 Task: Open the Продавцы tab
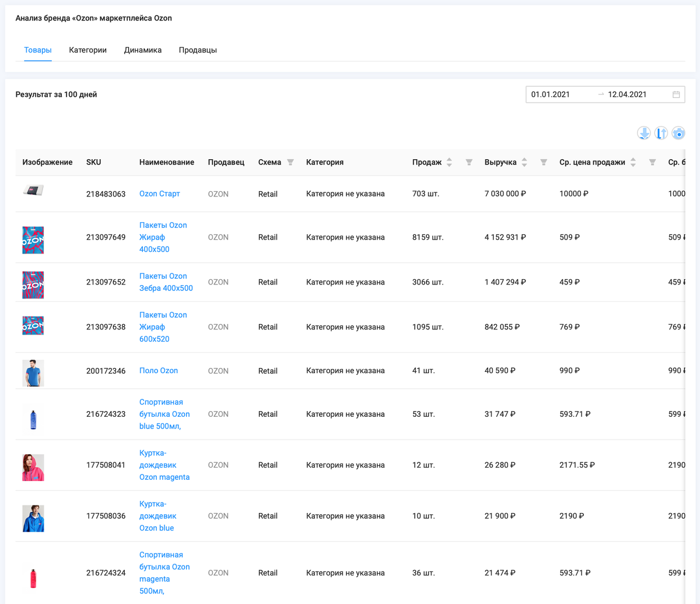pyautogui.click(x=198, y=50)
